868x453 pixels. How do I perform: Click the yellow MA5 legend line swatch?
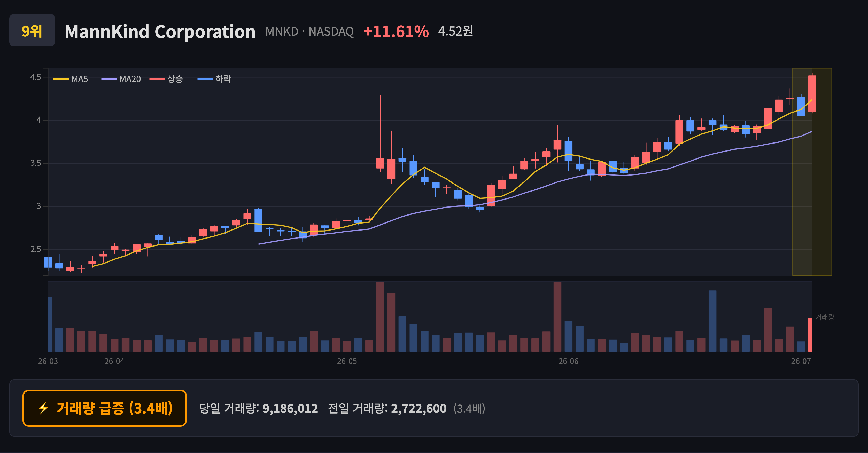(61, 79)
